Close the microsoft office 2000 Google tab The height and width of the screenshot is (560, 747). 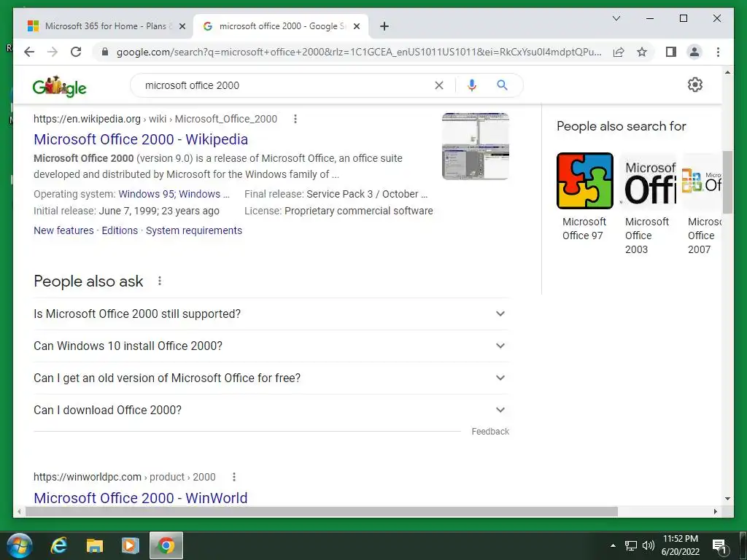pyautogui.click(x=356, y=26)
